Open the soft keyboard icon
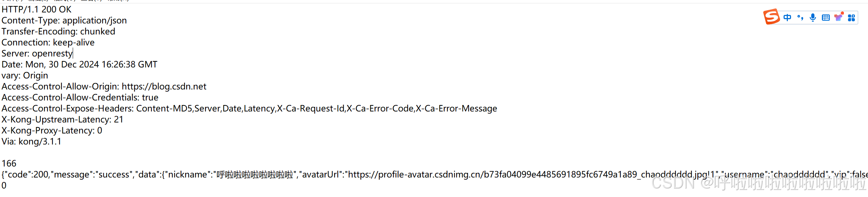 pyautogui.click(x=826, y=18)
